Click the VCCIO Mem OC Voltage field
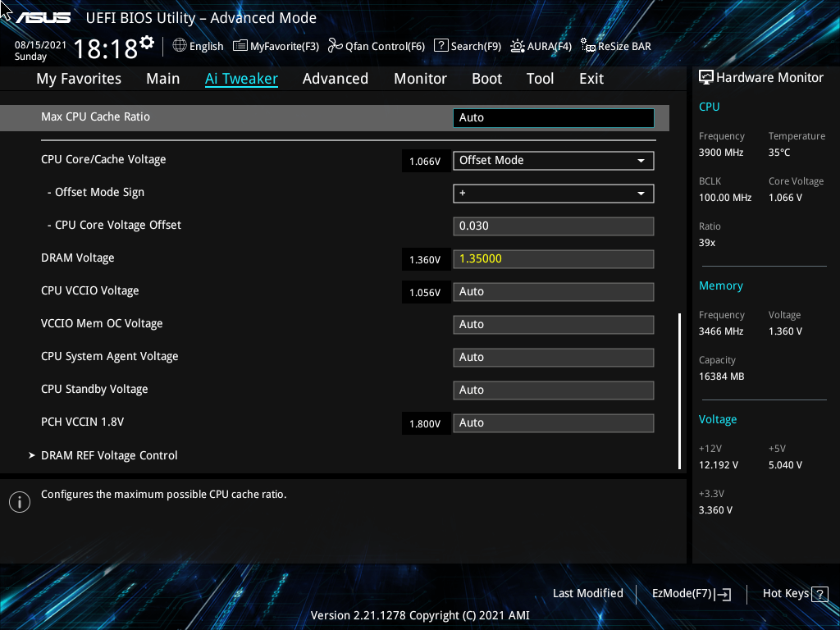The image size is (840, 630). coord(554,325)
